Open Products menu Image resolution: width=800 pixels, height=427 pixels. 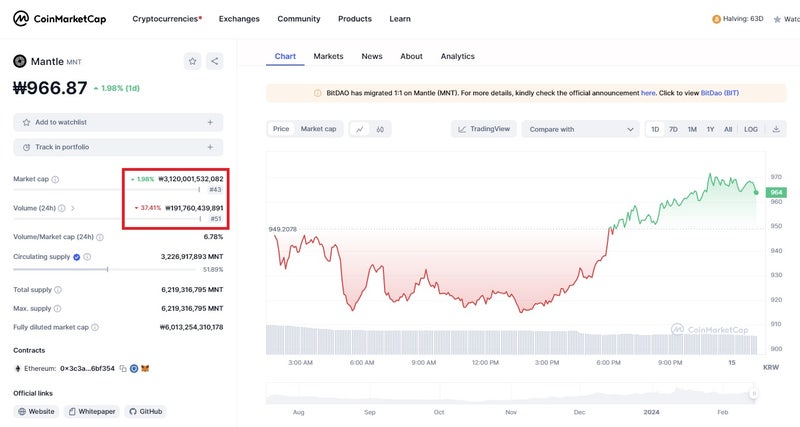point(355,19)
